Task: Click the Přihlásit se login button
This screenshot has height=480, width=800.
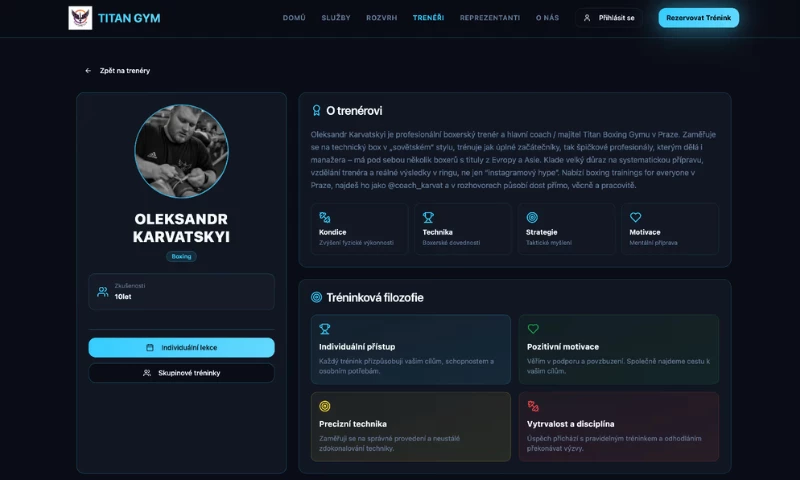Action: pos(609,18)
